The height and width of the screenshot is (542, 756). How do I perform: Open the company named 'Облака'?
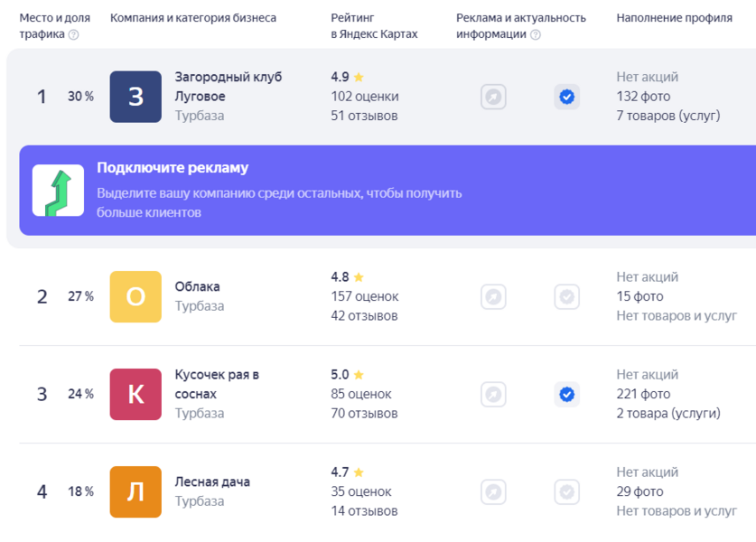[197, 286]
